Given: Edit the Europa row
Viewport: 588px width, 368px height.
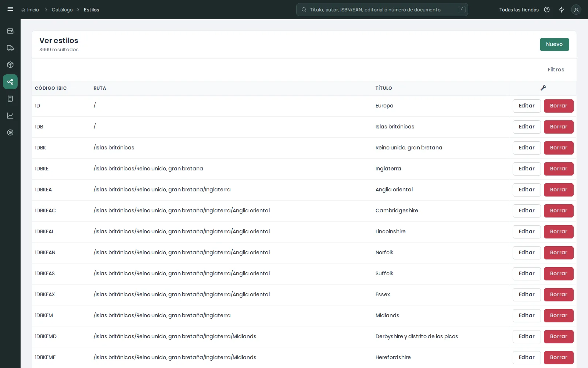Looking at the screenshot, I should pyautogui.click(x=527, y=106).
